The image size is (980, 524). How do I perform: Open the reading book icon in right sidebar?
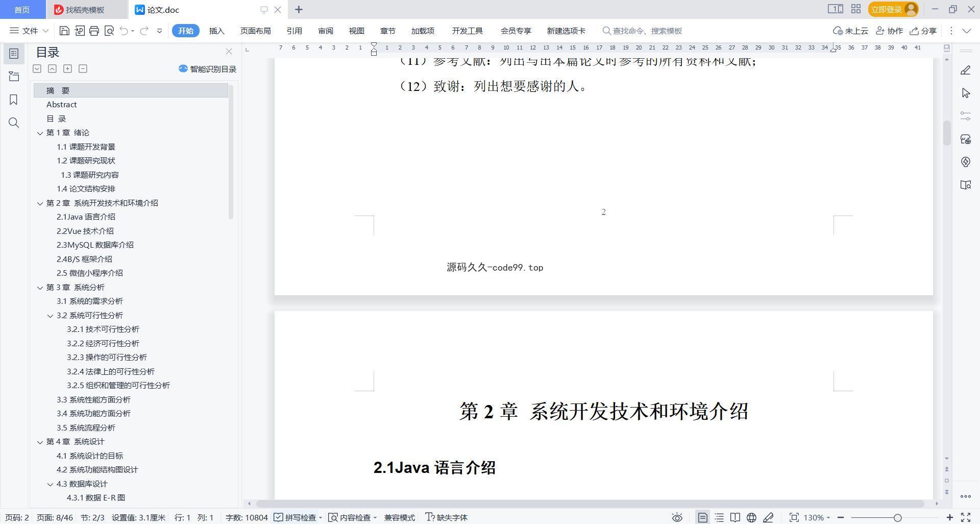click(965, 185)
